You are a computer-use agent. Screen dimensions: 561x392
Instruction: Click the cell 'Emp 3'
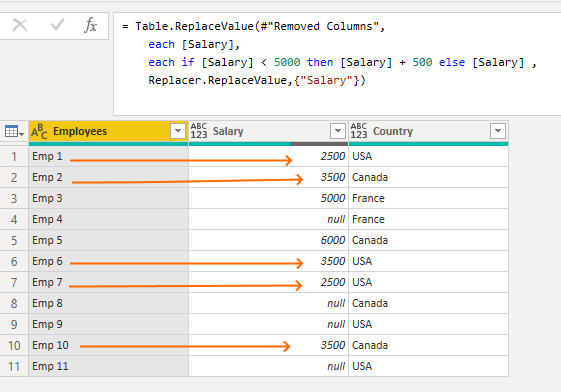[x=108, y=199]
